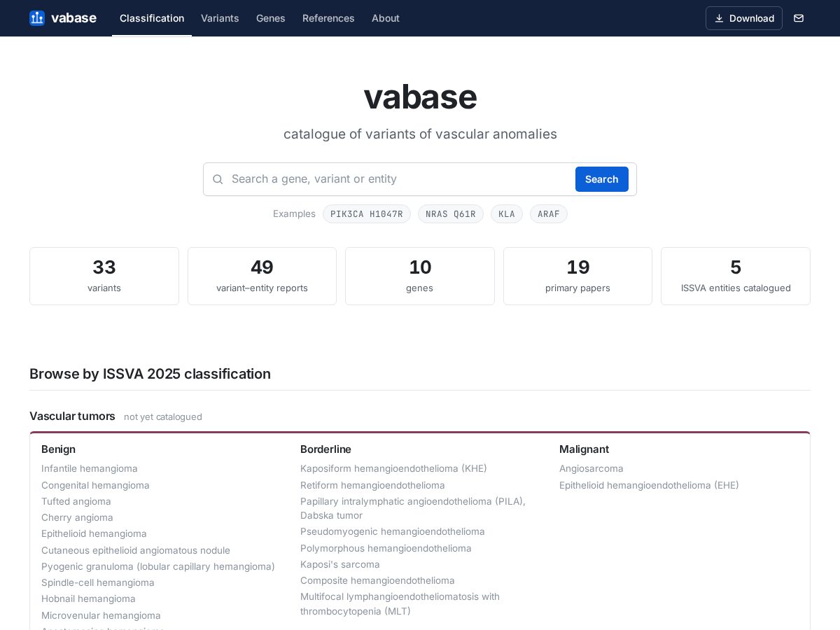Click the Malignant column heading
Image resolution: width=840 pixels, height=630 pixels.
coord(584,449)
